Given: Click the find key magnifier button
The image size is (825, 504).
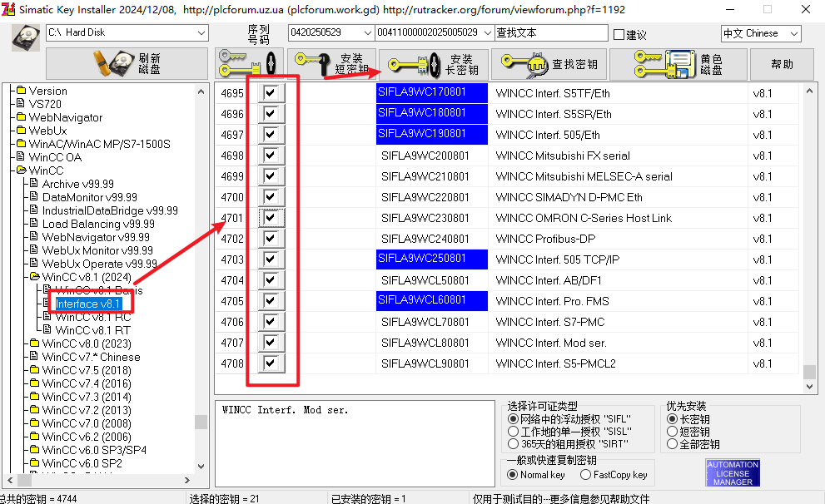Looking at the screenshot, I should [x=548, y=64].
